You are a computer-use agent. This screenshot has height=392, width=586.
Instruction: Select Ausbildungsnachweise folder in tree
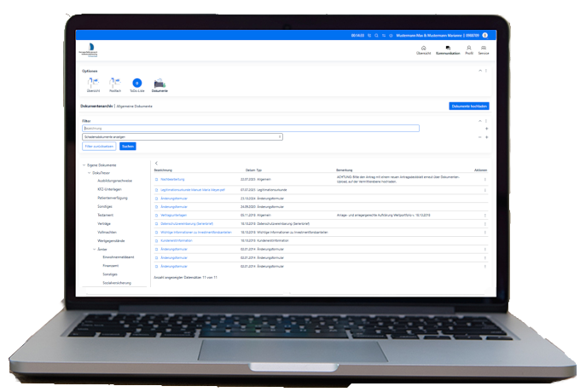tap(115, 181)
